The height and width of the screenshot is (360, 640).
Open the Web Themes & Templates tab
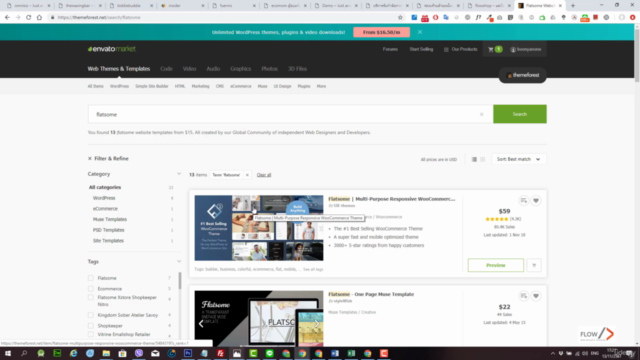pyautogui.click(x=119, y=69)
